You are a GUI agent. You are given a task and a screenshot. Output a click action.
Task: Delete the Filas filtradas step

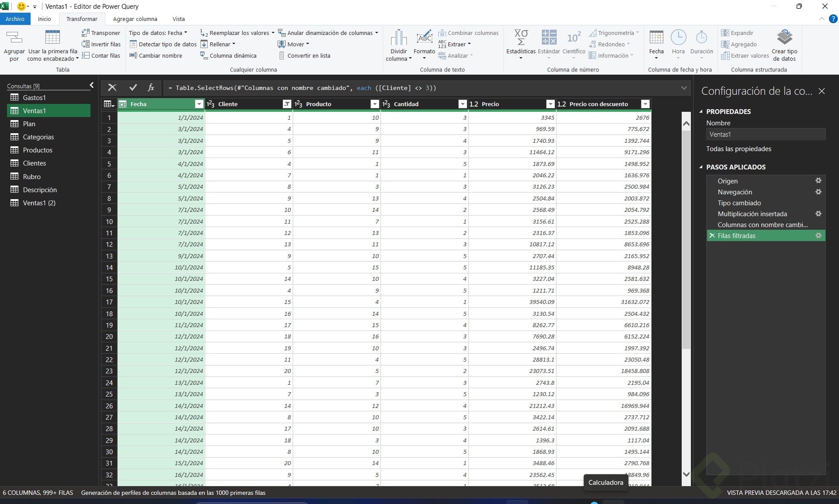[712, 236]
